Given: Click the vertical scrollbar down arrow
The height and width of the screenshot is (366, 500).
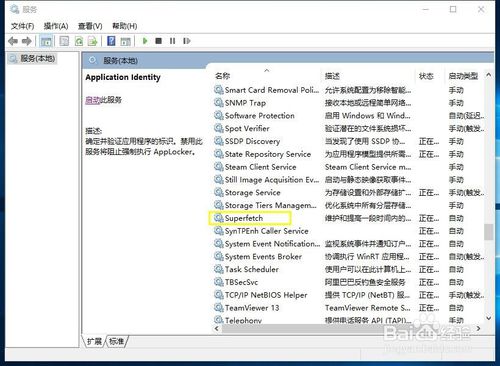Looking at the screenshot, I should coord(489,318).
